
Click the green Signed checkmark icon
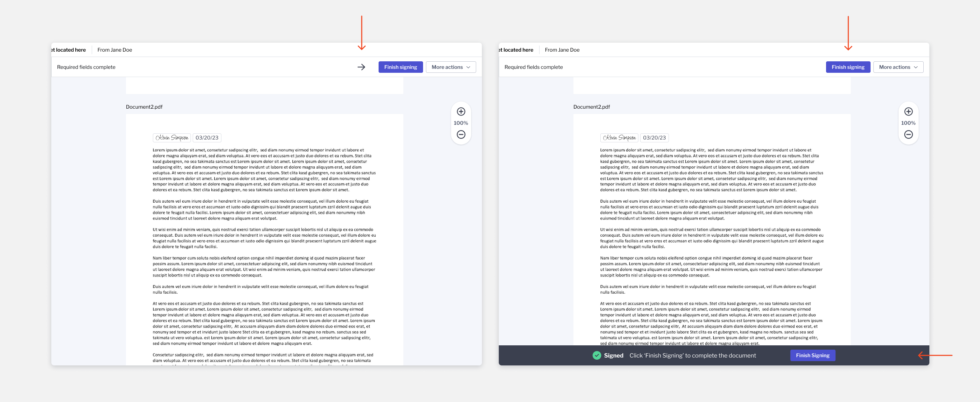[596, 355]
